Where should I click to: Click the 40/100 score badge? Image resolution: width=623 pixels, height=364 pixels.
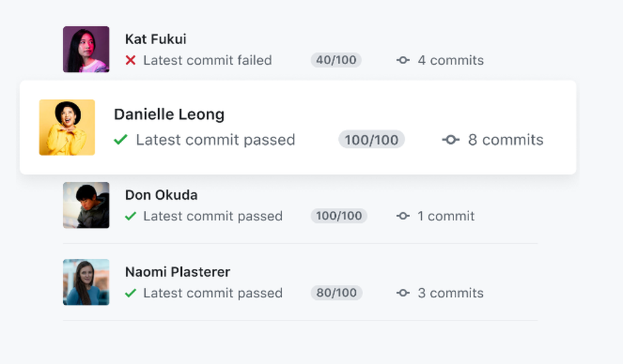pos(336,60)
